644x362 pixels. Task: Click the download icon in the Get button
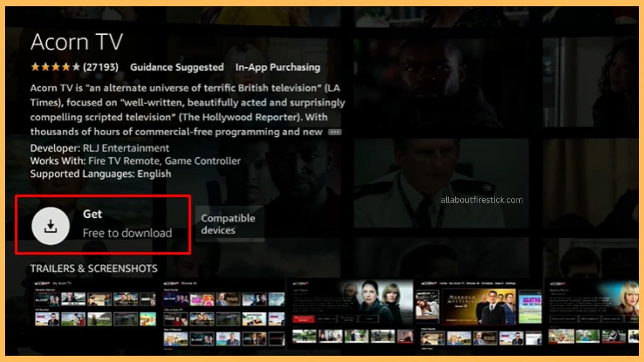(50, 225)
